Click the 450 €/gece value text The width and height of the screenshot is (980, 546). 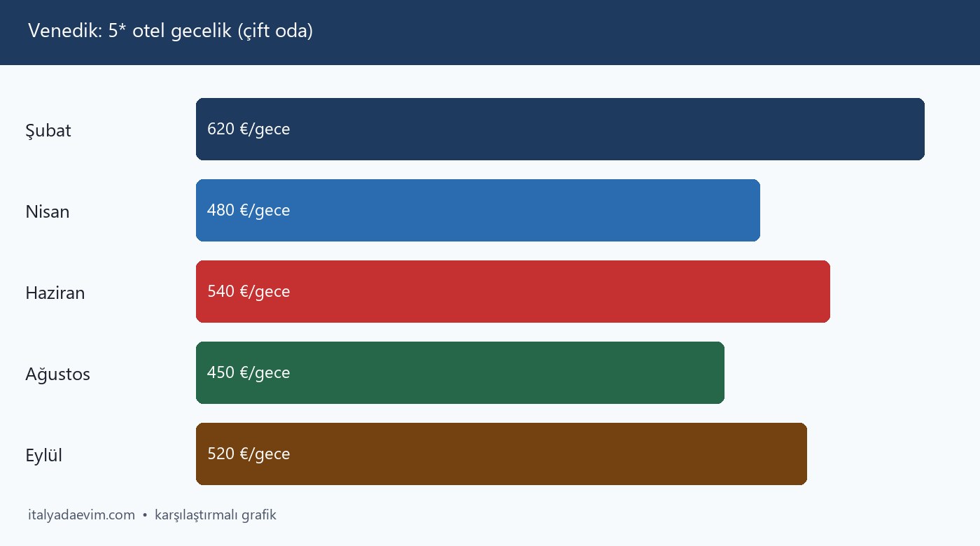pyautogui.click(x=248, y=372)
